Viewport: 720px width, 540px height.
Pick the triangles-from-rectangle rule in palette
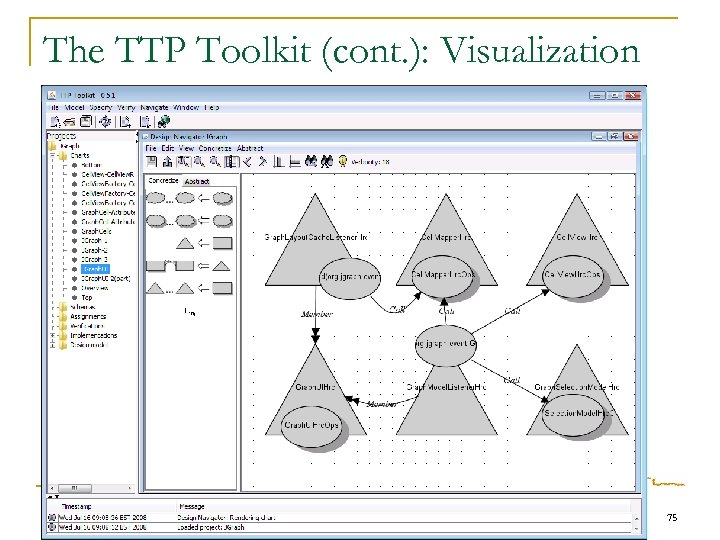[x=189, y=288]
